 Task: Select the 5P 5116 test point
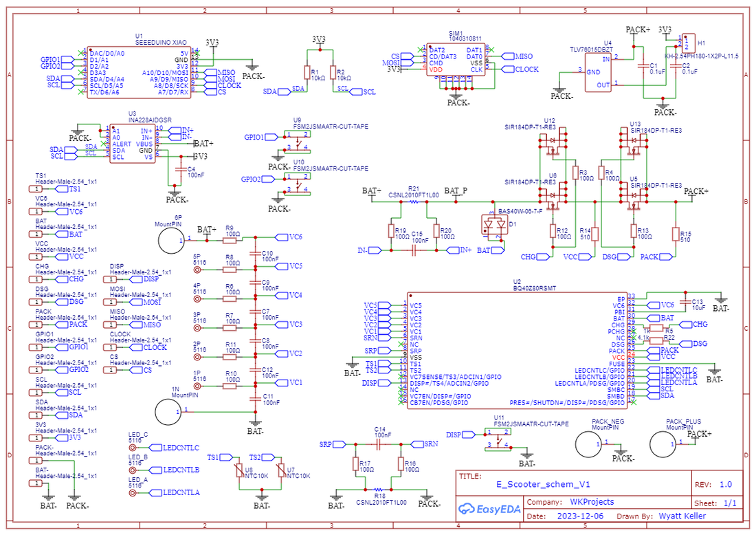(x=197, y=270)
